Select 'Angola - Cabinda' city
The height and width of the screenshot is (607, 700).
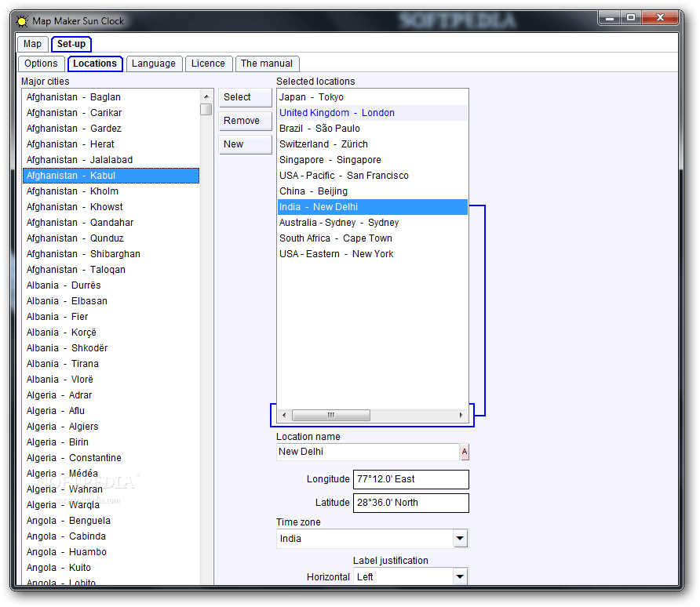111,536
